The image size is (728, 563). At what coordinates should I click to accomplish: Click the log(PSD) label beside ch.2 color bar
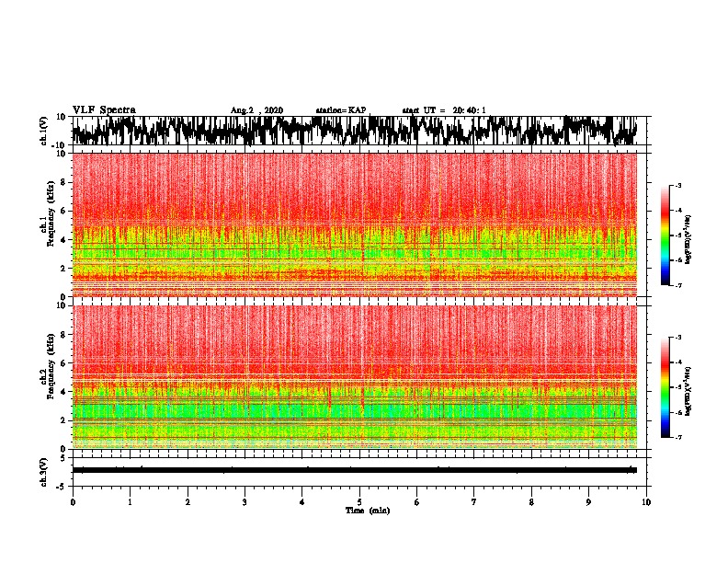(688, 391)
